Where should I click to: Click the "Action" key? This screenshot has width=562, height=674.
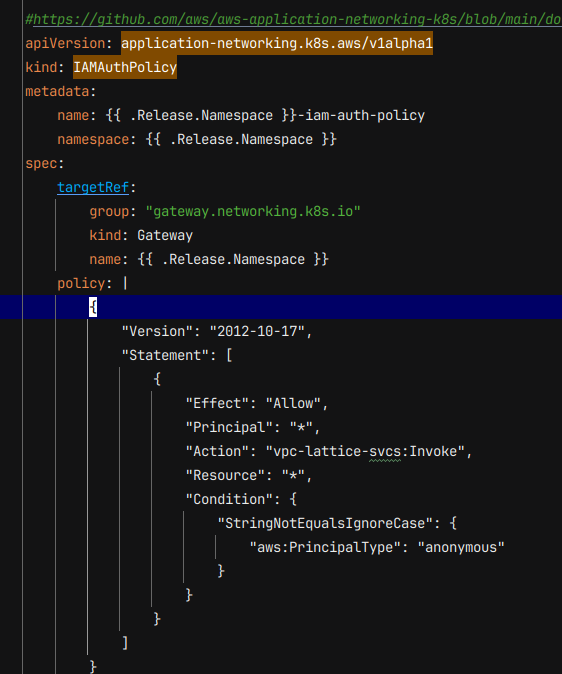click(217, 452)
